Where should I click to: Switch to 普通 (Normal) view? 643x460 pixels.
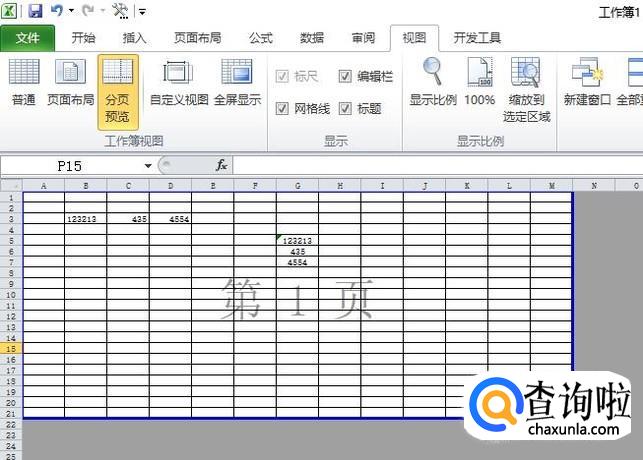point(24,82)
